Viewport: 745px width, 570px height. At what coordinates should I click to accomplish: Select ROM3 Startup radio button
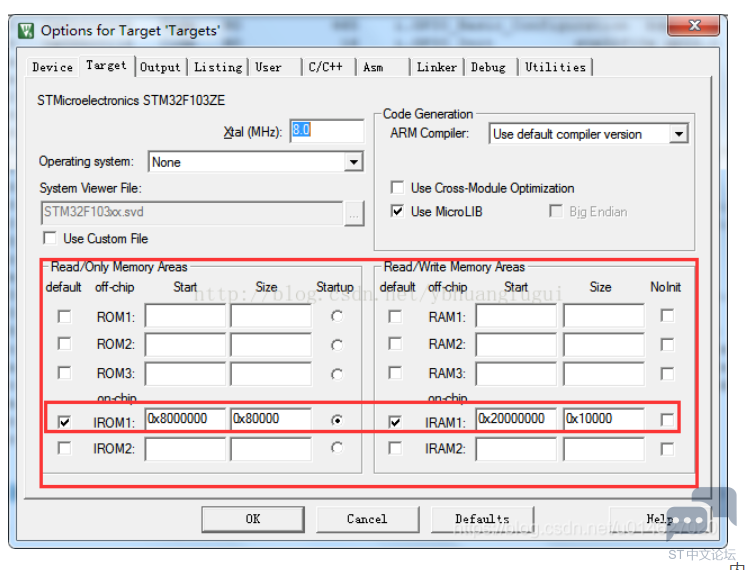337,374
